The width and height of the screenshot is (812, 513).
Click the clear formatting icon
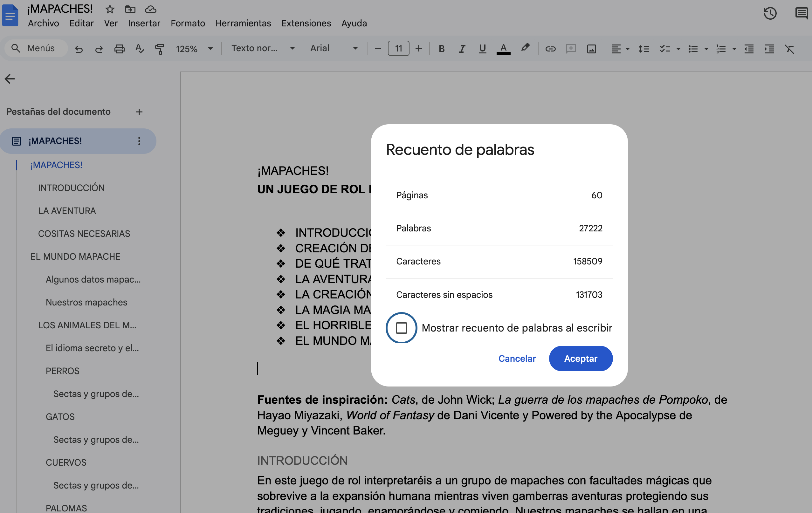click(x=789, y=49)
